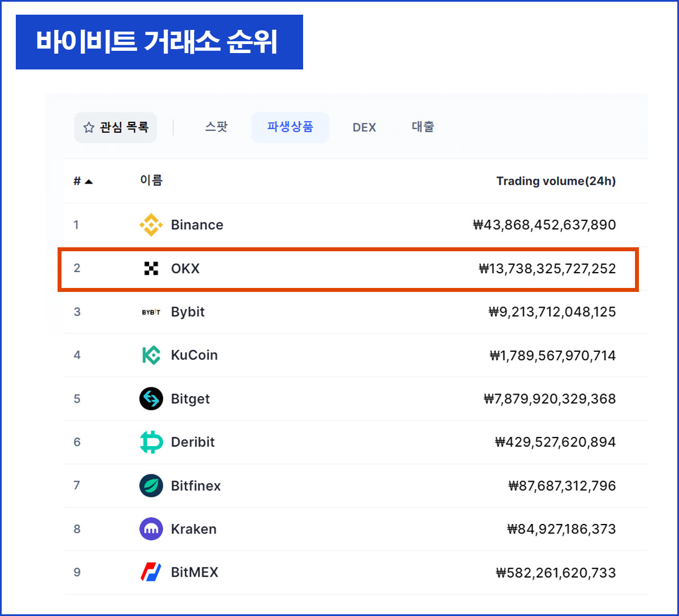Open the KuCoin exchange link
Screen dimensions: 679x616
click(x=194, y=355)
